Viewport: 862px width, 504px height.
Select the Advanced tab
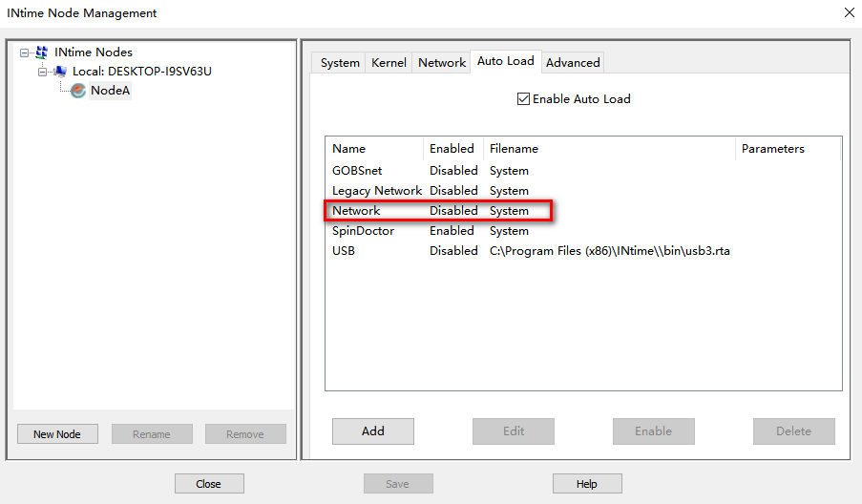573,63
